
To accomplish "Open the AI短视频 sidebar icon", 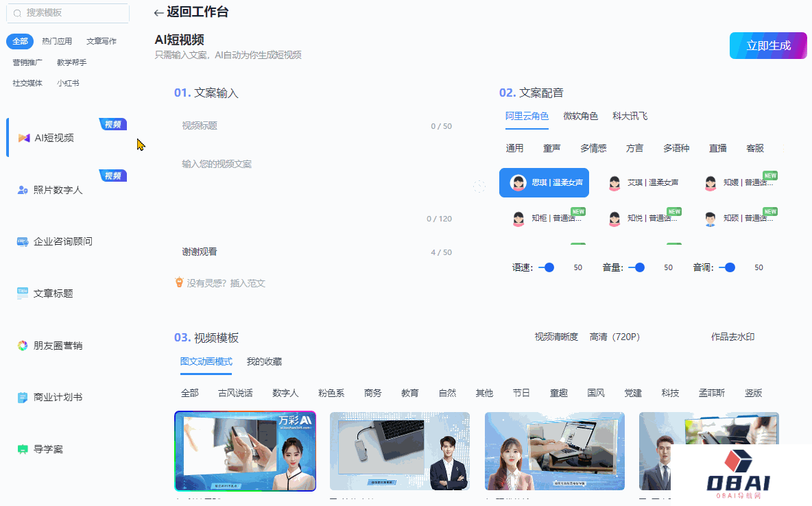I will tap(24, 138).
